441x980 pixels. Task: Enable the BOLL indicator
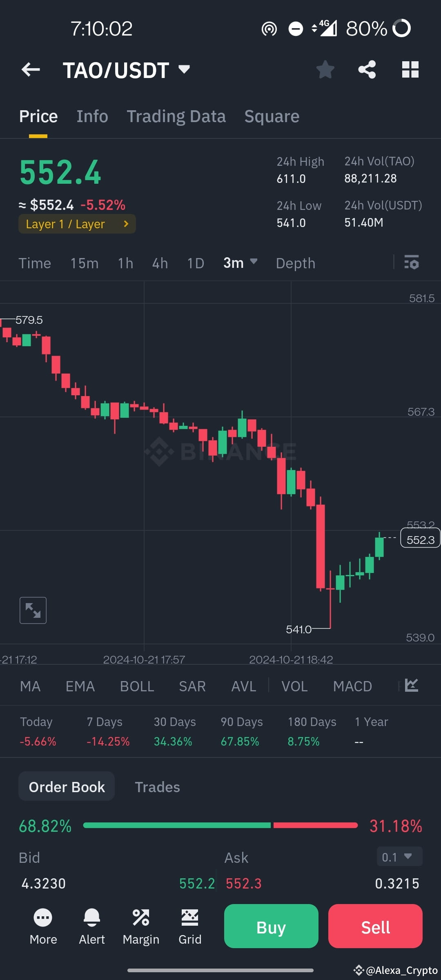click(x=137, y=686)
